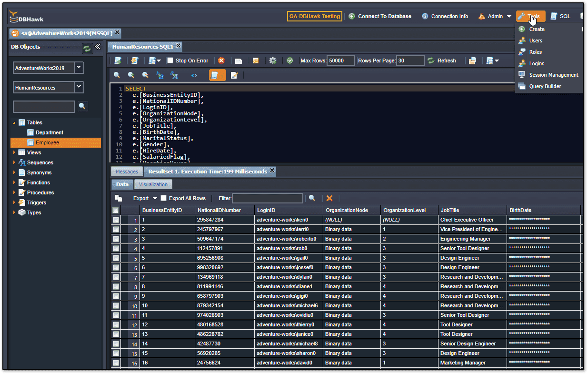Image resolution: width=588 pixels, height=374 pixels.
Task: Open the HumanResources schema dropdown
Action: 79,87
